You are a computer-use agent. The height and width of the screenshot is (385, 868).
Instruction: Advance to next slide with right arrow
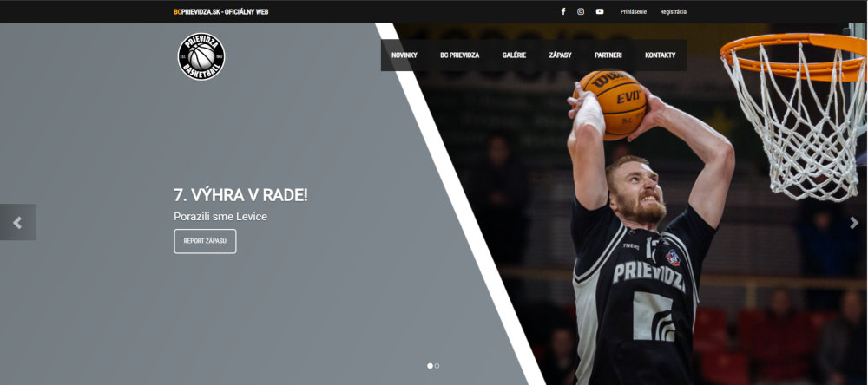[853, 223]
